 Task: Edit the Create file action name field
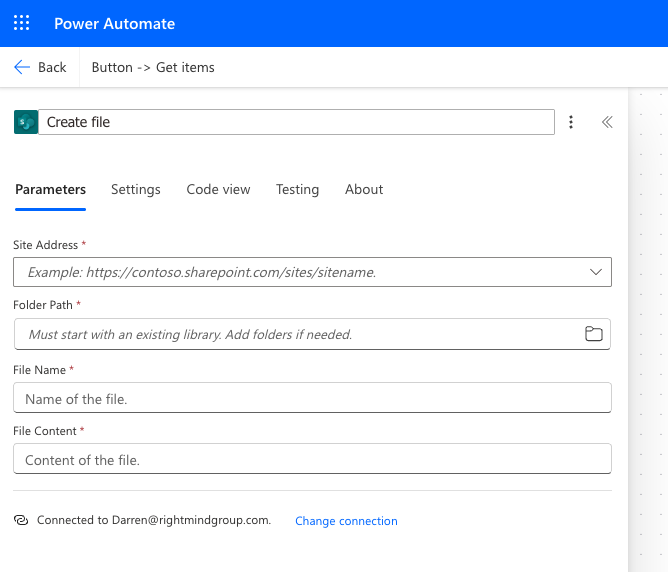[x=297, y=122]
